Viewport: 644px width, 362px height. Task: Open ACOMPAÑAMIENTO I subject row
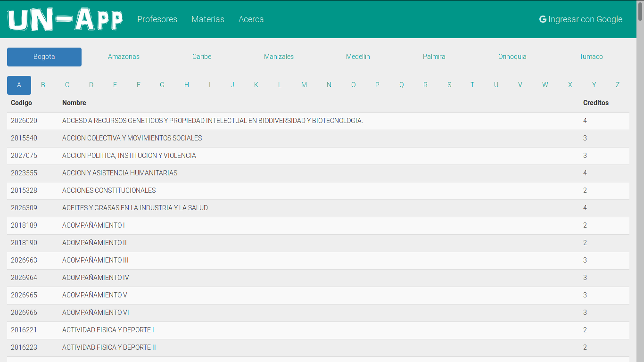pos(318,226)
